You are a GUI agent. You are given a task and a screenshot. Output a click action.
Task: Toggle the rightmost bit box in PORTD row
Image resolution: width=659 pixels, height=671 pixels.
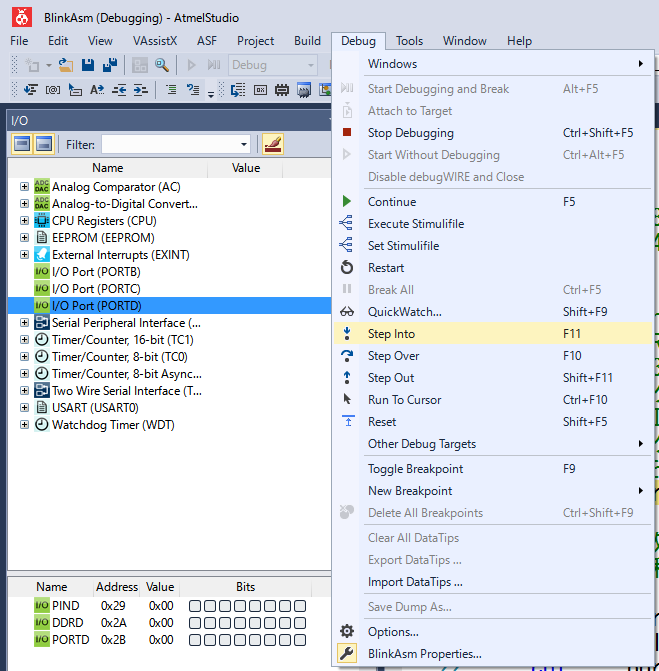pyautogui.click(x=300, y=640)
